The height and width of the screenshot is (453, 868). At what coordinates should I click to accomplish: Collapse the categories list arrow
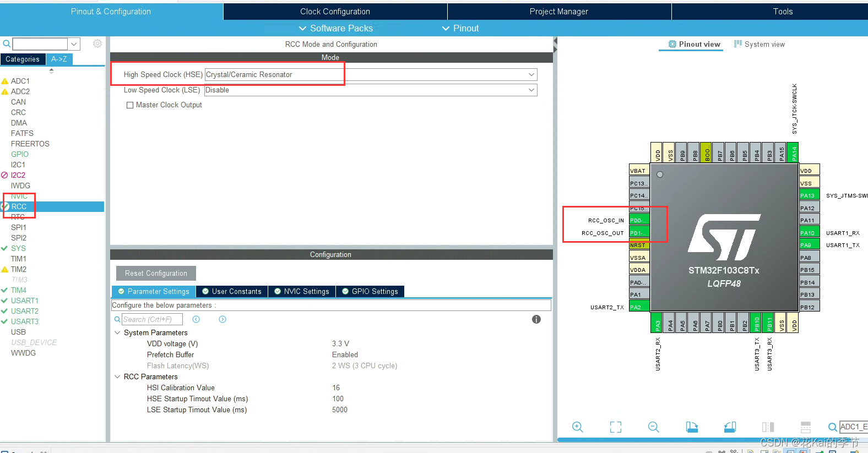51,70
